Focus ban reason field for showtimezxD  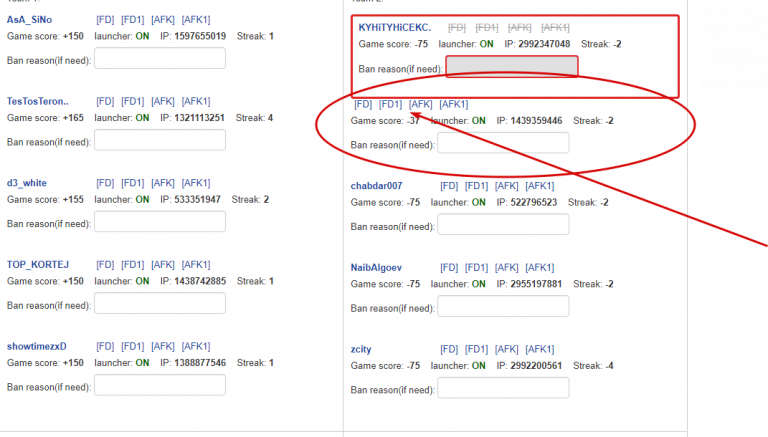click(160, 385)
